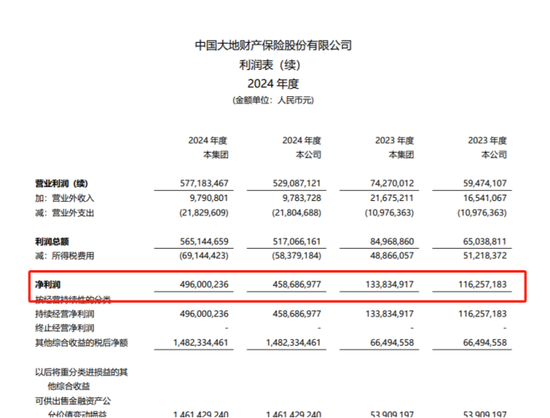This screenshot has height=418, width=550.
Task: Click the value 21,675,211
Action: tap(392, 198)
